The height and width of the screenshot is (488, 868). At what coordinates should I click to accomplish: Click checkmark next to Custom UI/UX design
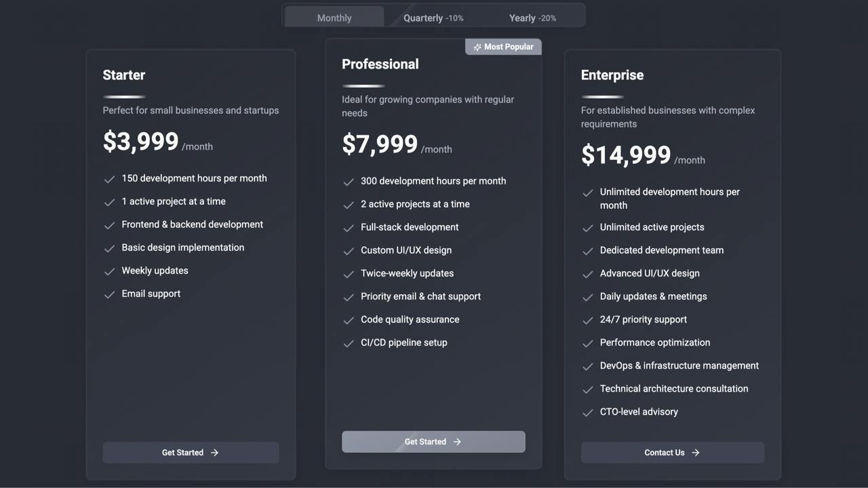tap(349, 251)
